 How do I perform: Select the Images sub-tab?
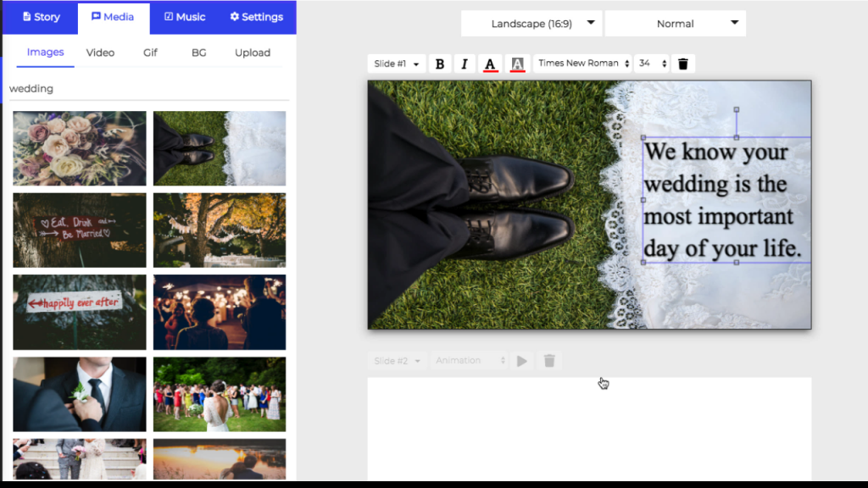pos(46,53)
